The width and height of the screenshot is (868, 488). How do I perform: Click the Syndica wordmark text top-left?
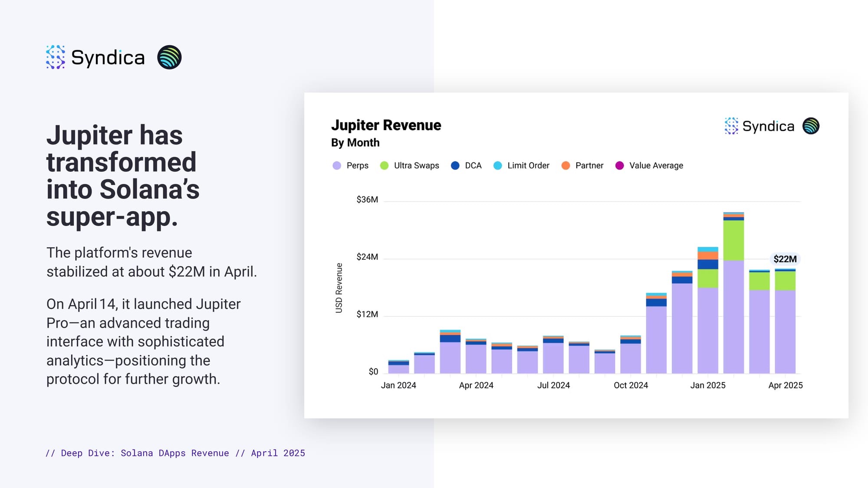click(x=108, y=58)
